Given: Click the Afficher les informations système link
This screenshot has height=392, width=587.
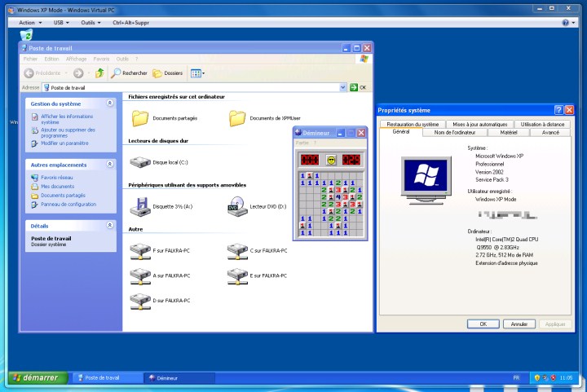Looking at the screenshot, I should (x=67, y=119).
